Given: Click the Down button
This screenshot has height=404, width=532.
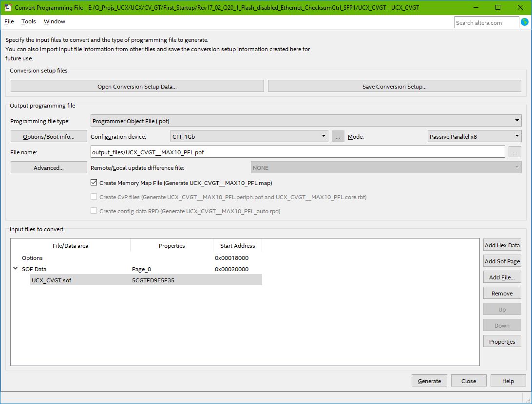Looking at the screenshot, I should [x=502, y=325].
